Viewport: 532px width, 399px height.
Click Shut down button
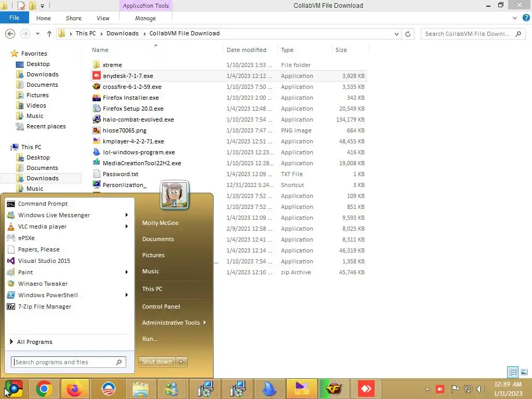point(157,362)
